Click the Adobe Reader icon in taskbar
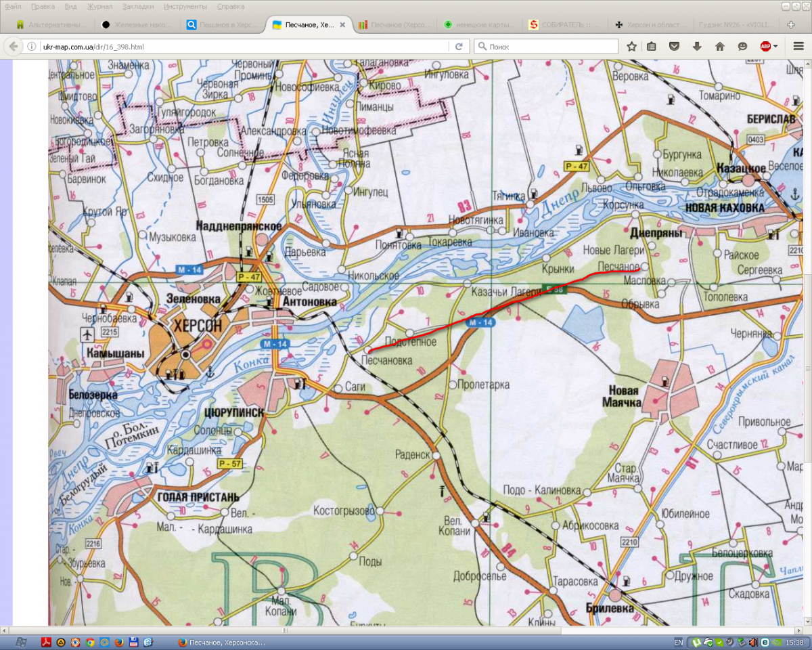The height and width of the screenshot is (650, 812). click(x=47, y=642)
